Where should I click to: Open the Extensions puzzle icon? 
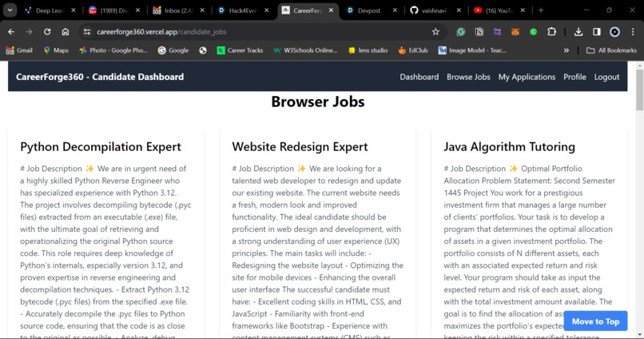551,32
